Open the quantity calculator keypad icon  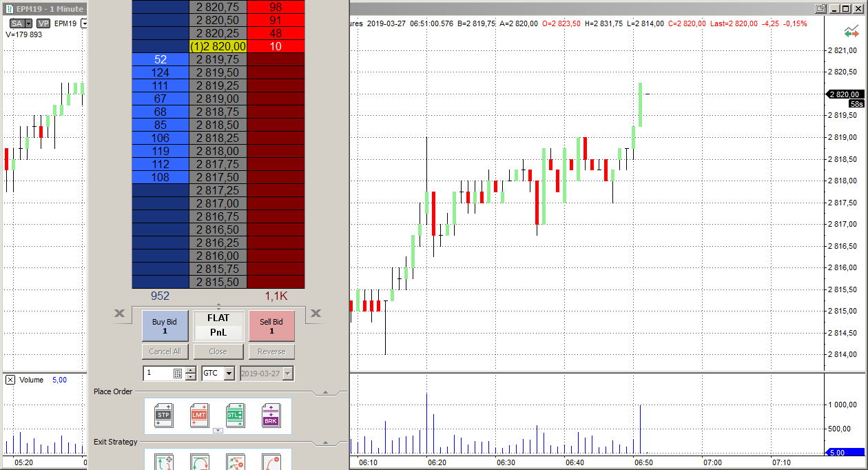[178, 374]
